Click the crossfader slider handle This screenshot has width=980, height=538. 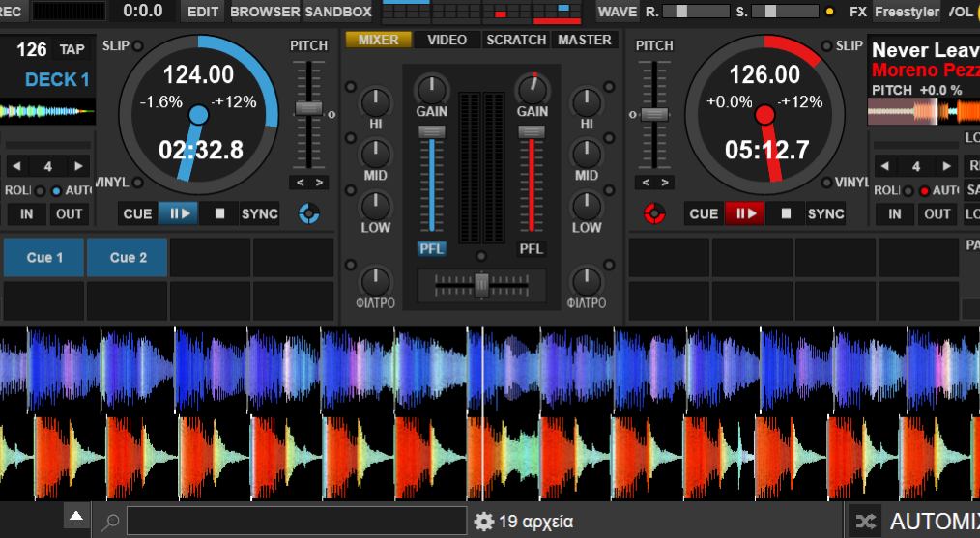481,284
